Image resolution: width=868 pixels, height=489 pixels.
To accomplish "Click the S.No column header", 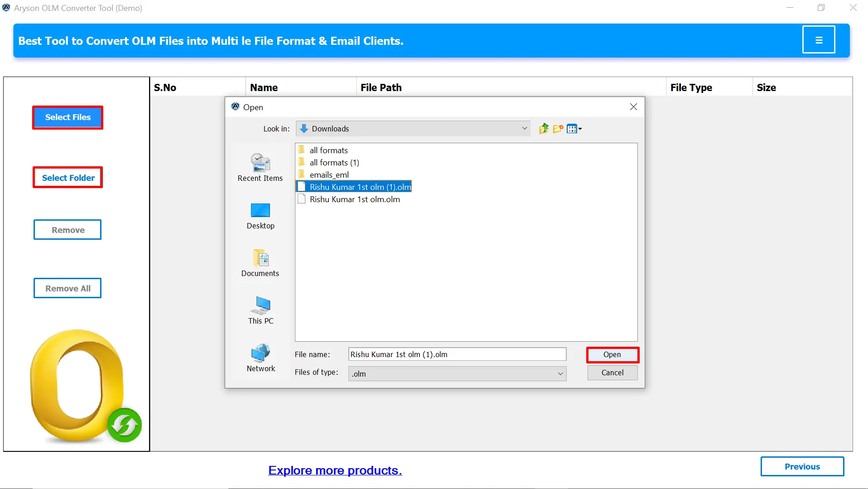I will tap(198, 87).
